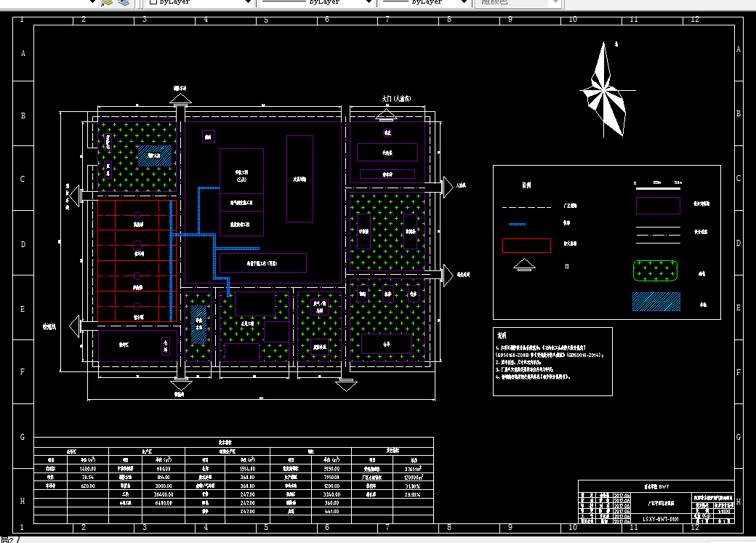Select the 3240.00 cell in the table

[x=331, y=495]
